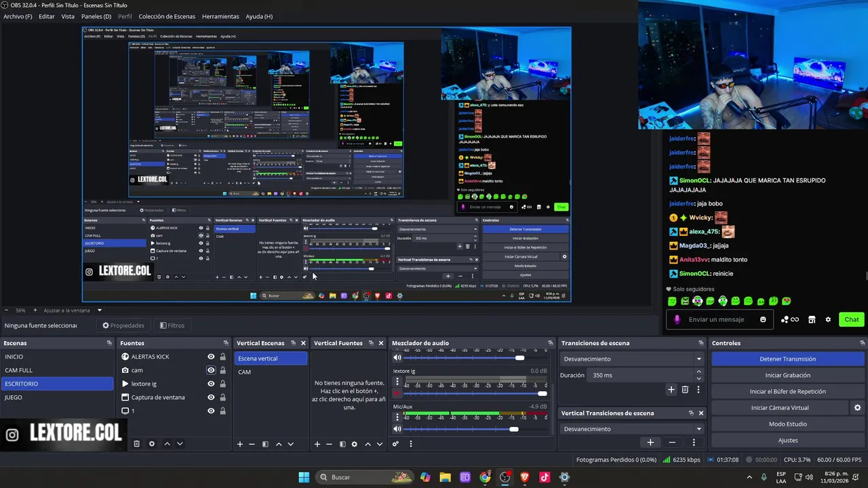Start the replay buffer (Búfer de Repetición)
The image size is (868, 488).
[x=787, y=392]
